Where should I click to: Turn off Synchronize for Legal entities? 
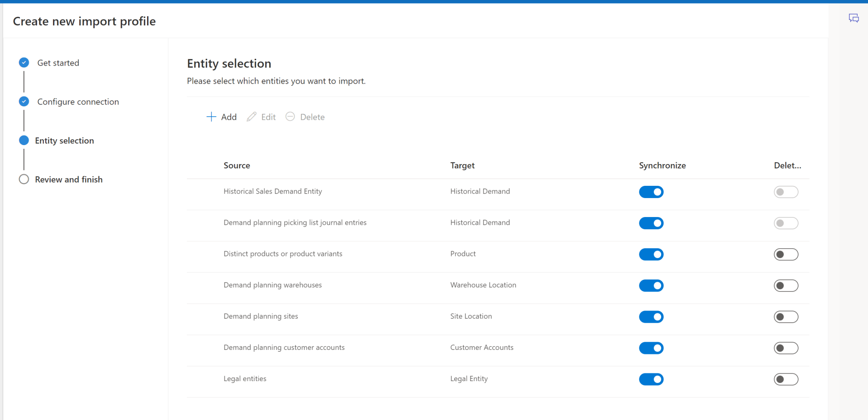(651, 379)
